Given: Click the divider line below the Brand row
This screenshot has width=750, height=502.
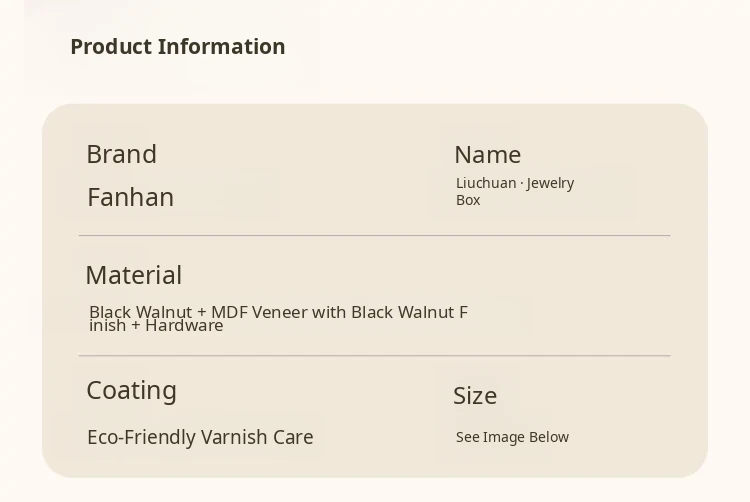Looking at the screenshot, I should 374,236.
